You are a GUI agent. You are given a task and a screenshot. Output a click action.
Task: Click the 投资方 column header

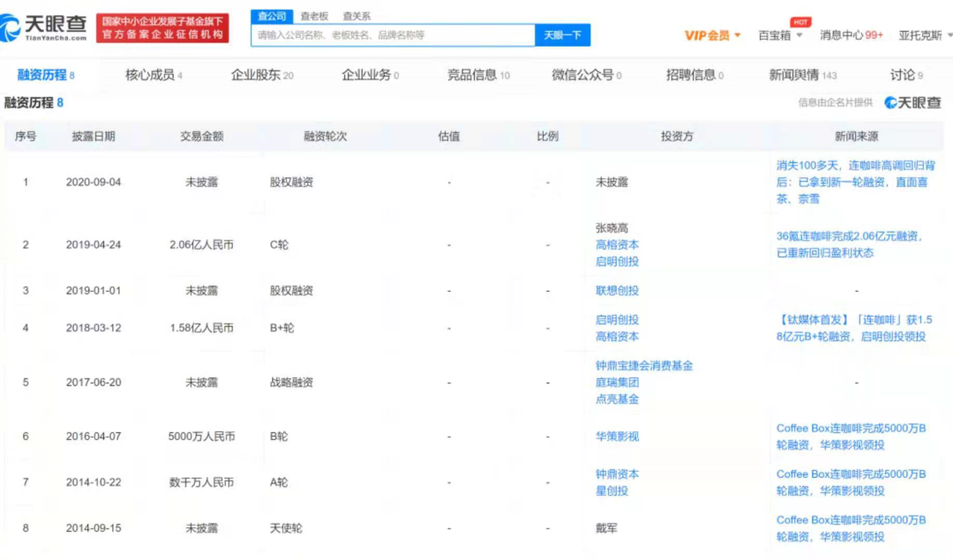pos(677,137)
